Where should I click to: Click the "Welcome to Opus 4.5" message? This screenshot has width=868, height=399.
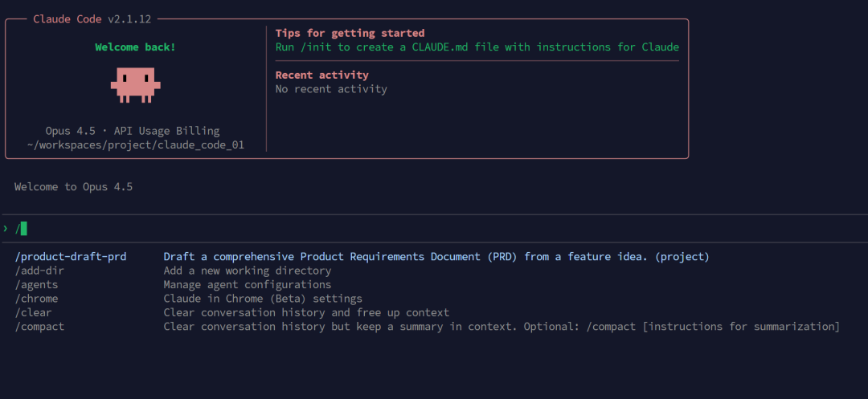click(73, 186)
